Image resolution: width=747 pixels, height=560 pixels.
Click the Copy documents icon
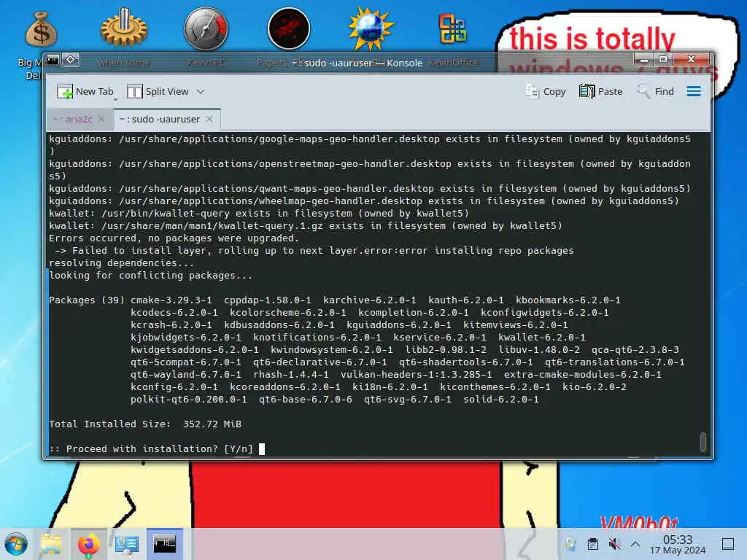coord(532,91)
